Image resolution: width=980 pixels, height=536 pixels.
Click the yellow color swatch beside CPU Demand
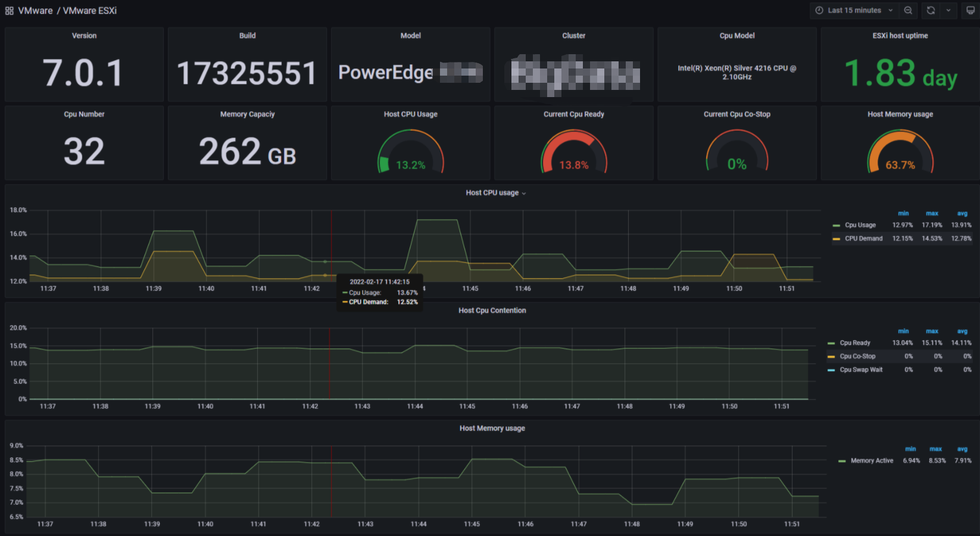(837, 239)
